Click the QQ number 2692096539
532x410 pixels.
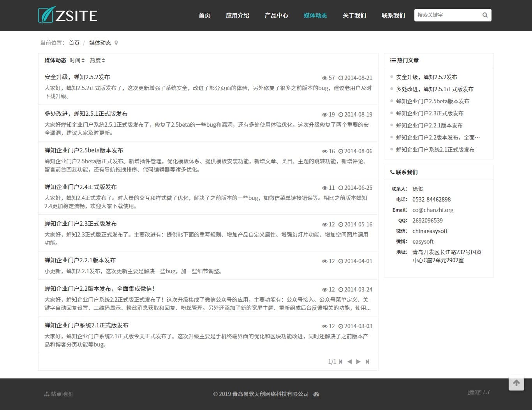point(428,221)
